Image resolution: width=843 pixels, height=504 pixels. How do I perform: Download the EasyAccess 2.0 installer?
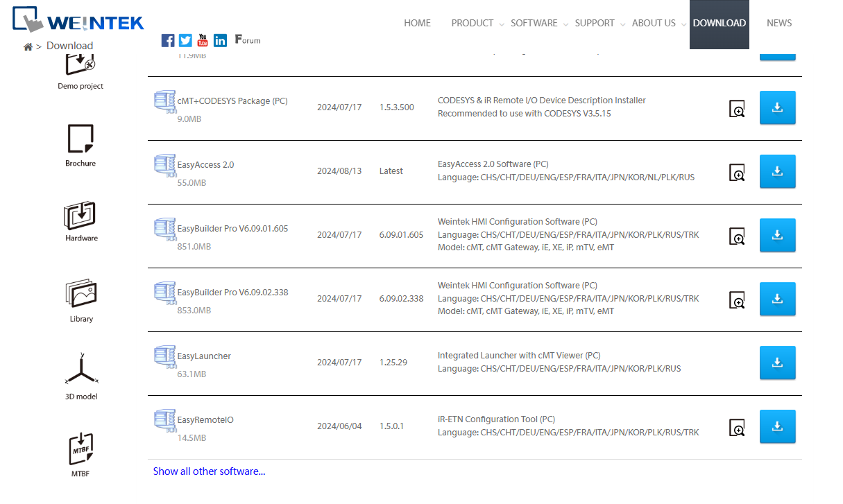(x=777, y=171)
